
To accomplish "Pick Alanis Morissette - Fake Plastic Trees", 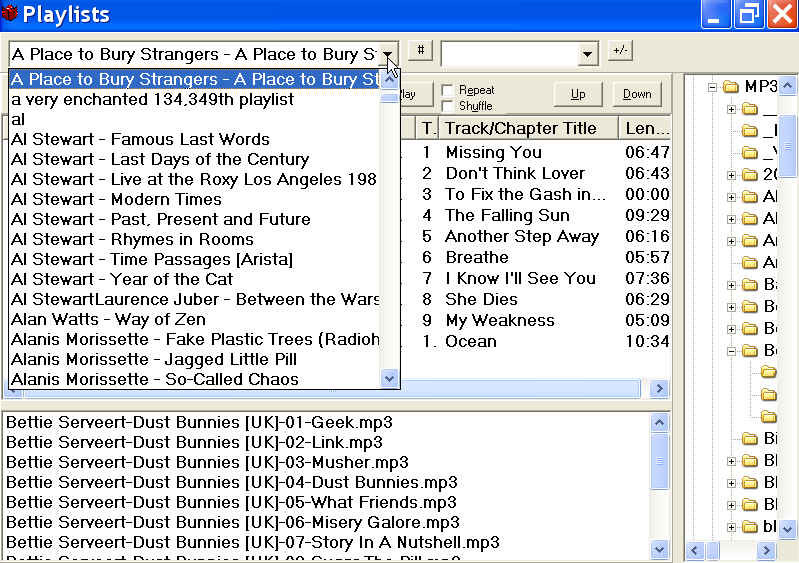I will click(x=195, y=339).
